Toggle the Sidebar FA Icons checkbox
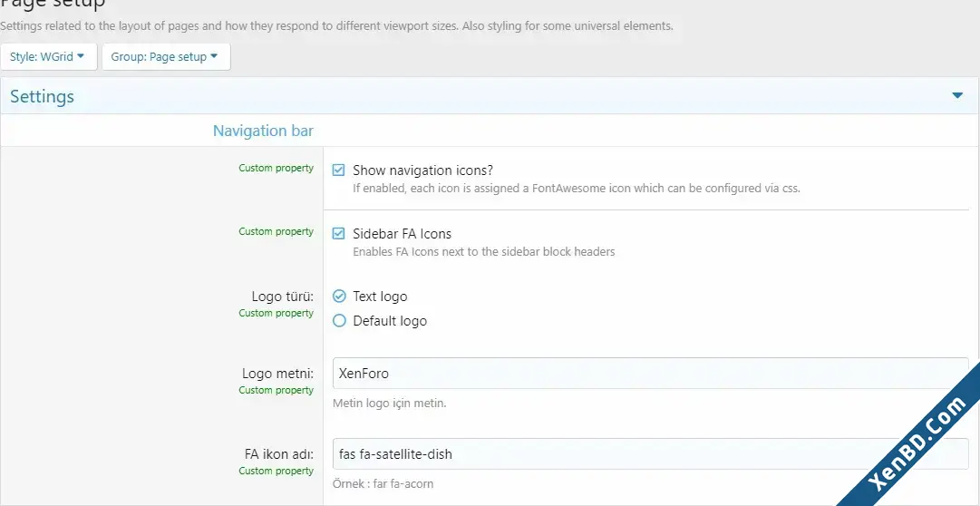 (339, 234)
